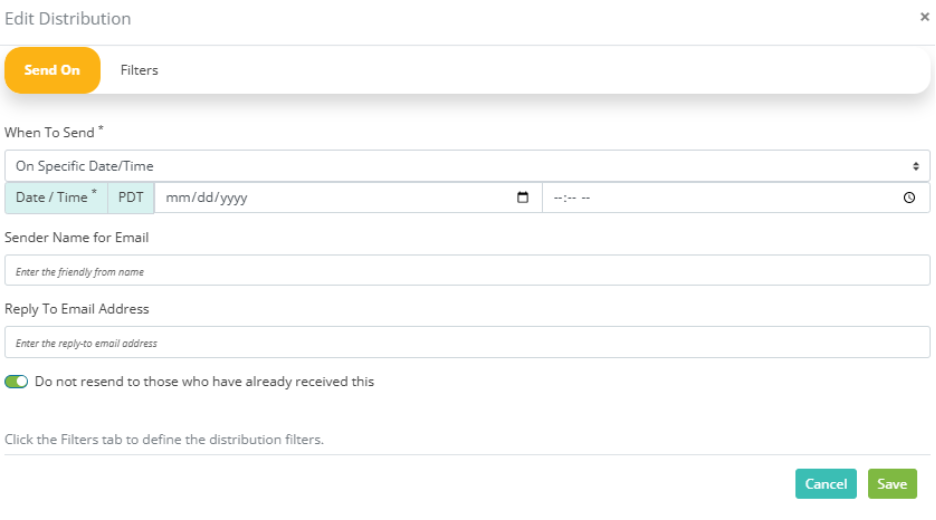Toggle the do not resend switch
The image size is (936, 520).
point(16,381)
